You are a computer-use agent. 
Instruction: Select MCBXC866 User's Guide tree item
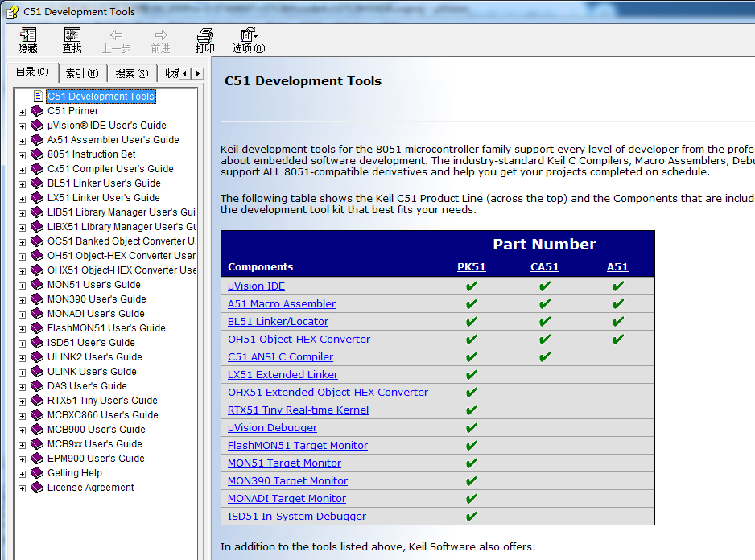[x=102, y=415]
